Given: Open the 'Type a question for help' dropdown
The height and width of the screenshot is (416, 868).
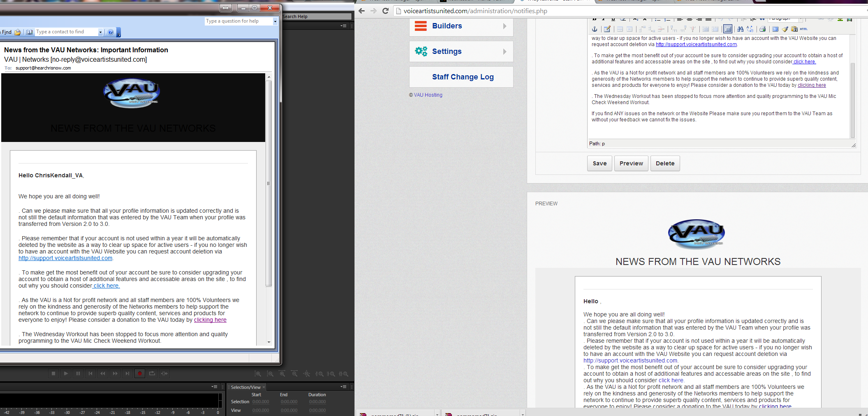Looking at the screenshot, I should (275, 21).
